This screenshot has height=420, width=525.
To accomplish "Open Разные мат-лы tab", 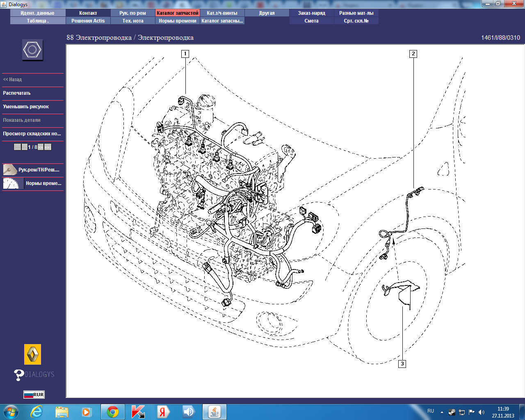I will (356, 13).
